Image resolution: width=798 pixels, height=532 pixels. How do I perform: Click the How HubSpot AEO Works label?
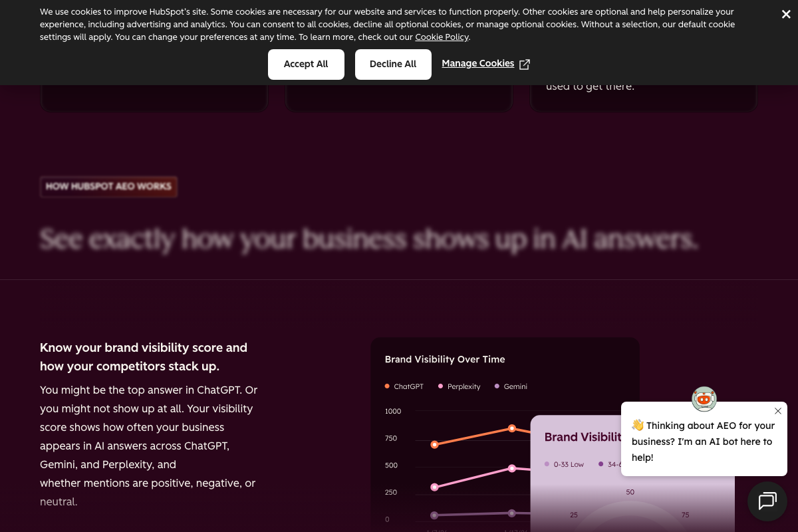click(108, 187)
